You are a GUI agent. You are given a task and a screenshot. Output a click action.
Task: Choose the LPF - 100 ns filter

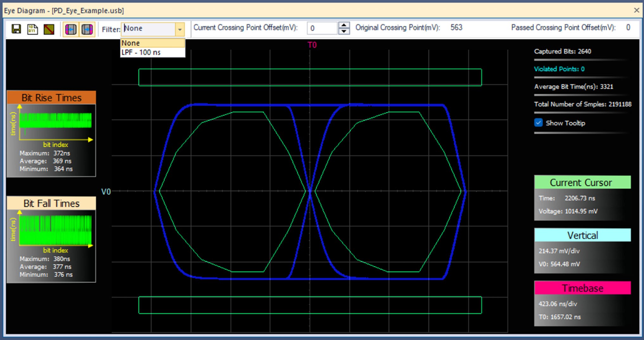(153, 52)
